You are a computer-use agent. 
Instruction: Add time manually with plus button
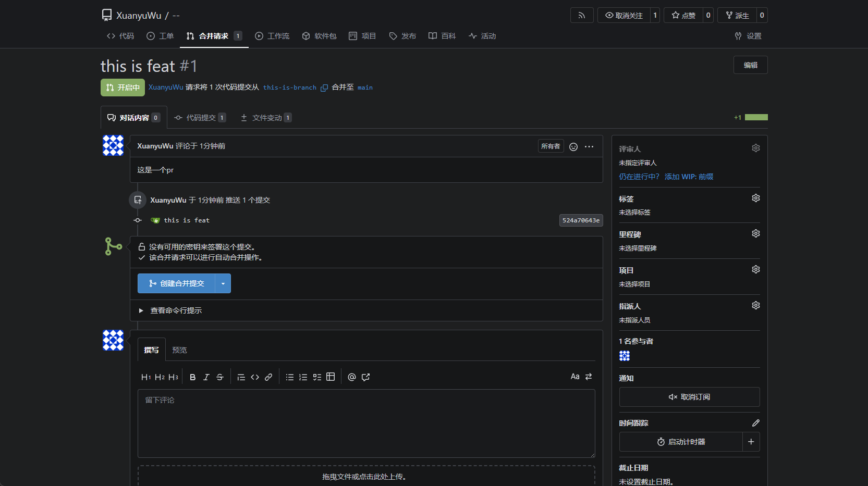(751, 442)
